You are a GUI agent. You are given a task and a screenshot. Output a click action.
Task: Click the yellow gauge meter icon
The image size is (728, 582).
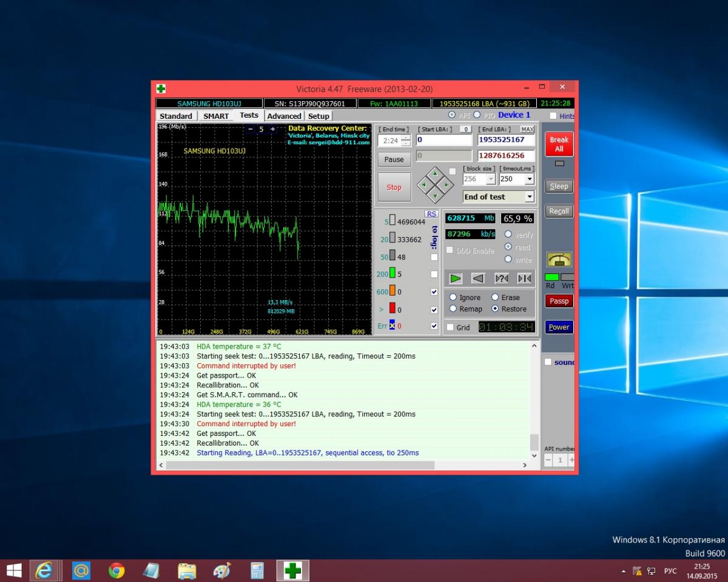pyautogui.click(x=559, y=259)
